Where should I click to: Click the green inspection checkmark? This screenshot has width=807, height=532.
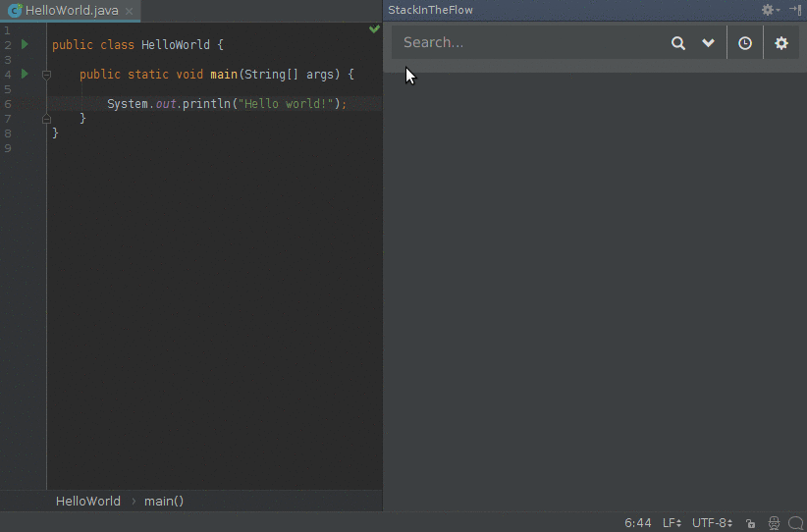(x=374, y=28)
